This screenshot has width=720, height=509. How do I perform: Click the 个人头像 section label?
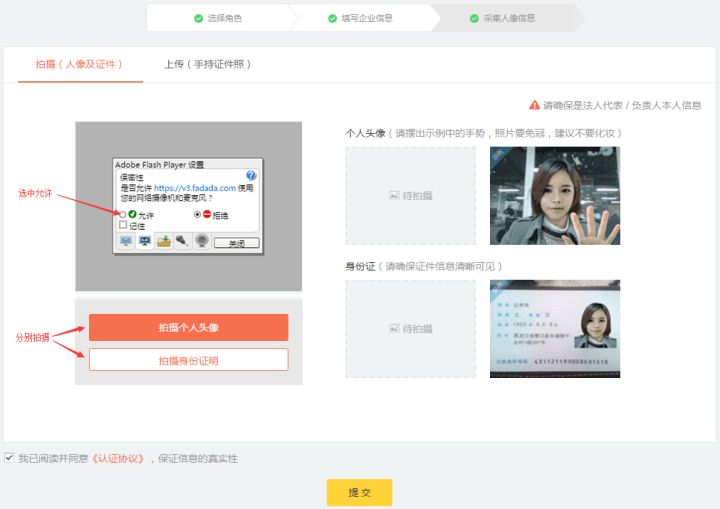pos(365,133)
